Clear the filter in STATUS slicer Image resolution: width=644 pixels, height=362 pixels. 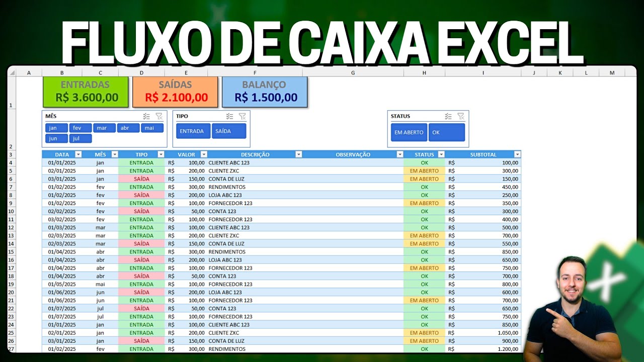[x=460, y=116]
